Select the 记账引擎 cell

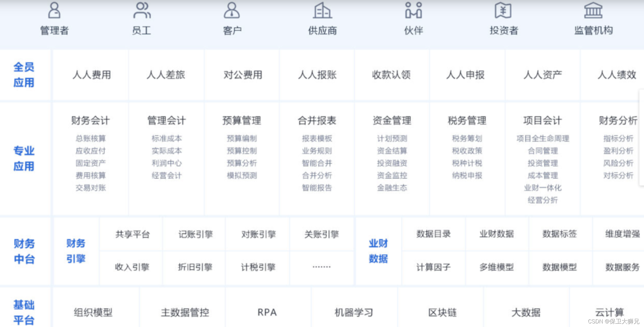195,234
